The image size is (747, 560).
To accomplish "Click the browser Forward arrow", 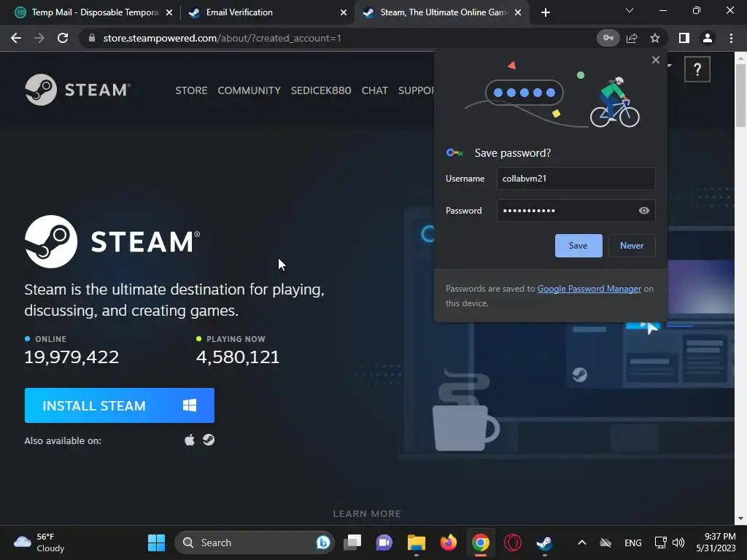I will pos(39,38).
